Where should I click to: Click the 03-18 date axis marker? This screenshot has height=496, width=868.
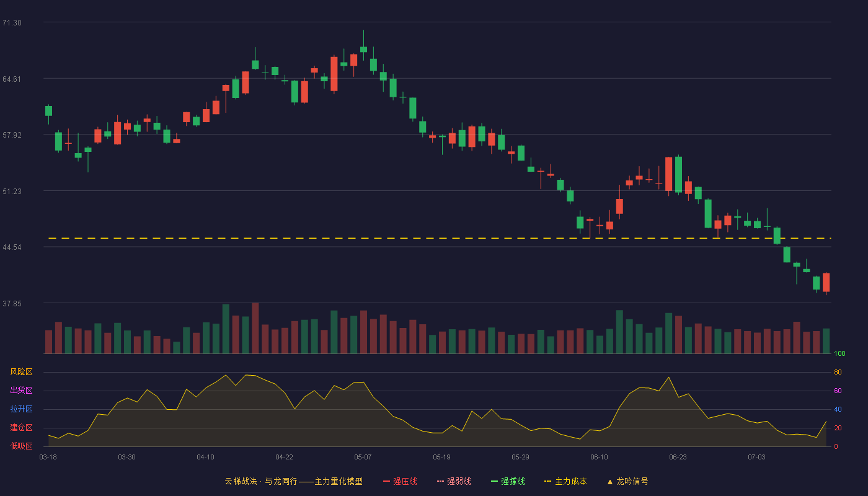[48, 457]
